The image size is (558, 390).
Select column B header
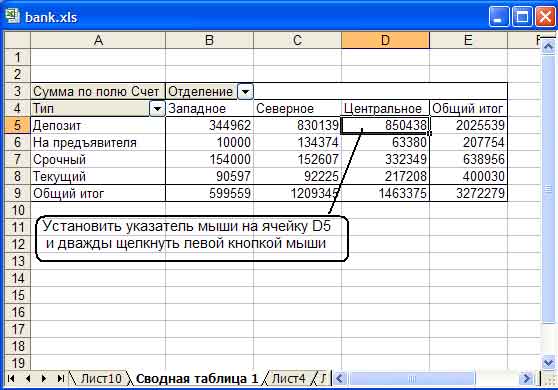point(210,40)
